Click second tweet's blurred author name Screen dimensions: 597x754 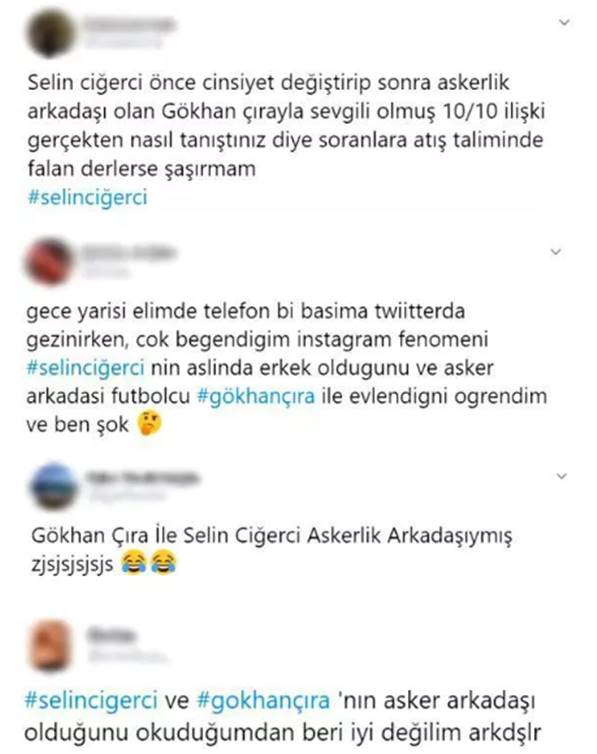click(129, 252)
